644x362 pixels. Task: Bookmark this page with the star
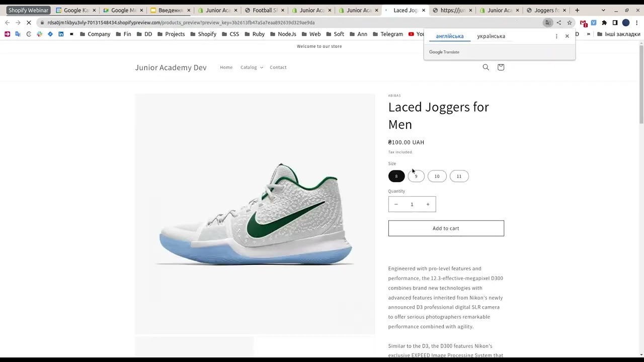click(x=570, y=23)
